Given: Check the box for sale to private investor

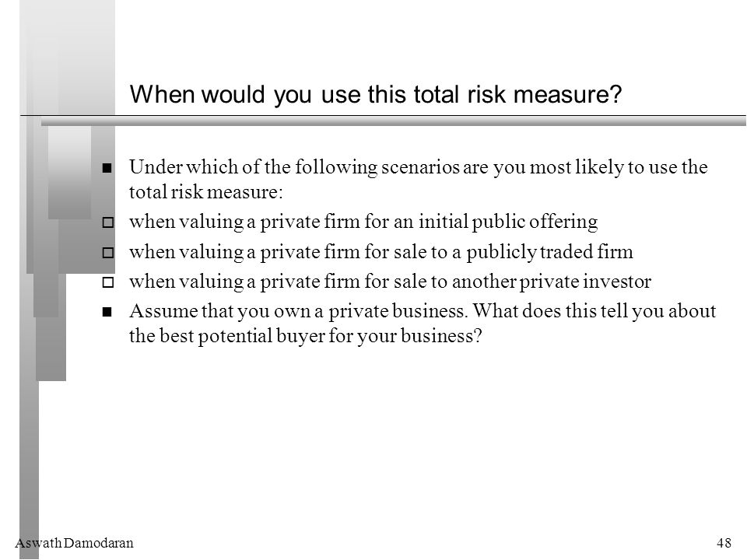Looking at the screenshot, I should point(108,282).
